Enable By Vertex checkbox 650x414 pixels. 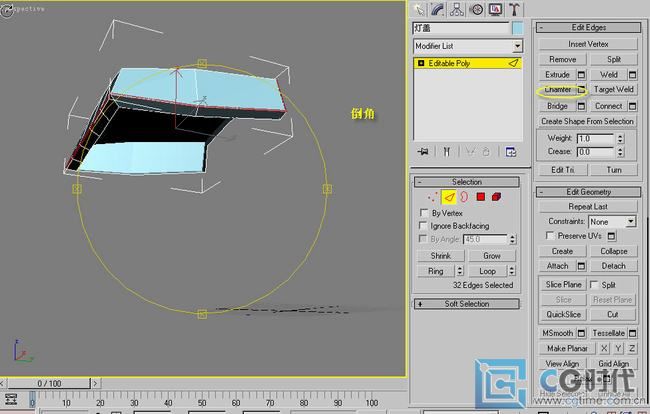[423, 213]
